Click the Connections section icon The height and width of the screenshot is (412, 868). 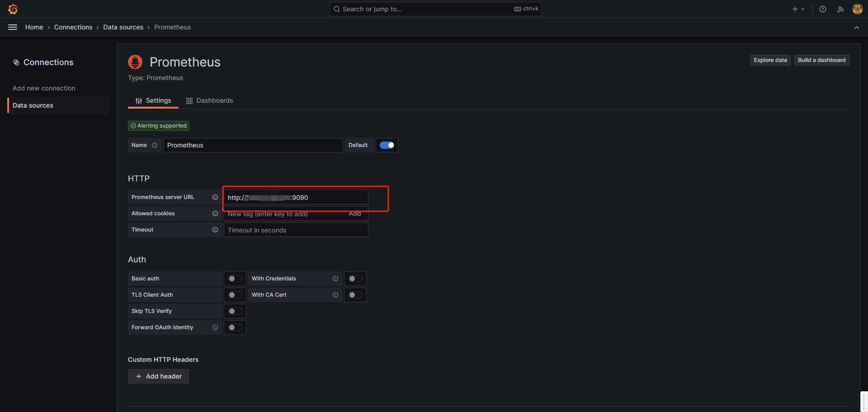click(16, 62)
